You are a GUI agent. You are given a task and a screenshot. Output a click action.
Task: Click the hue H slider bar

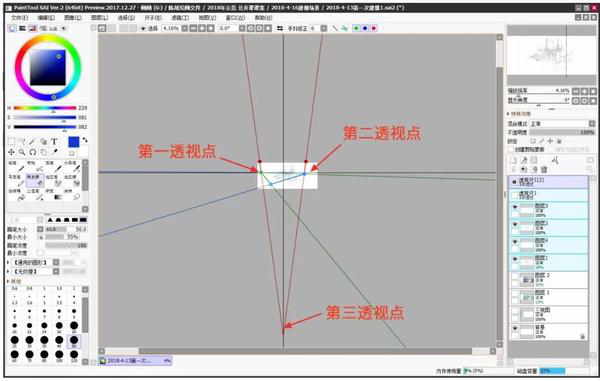click(45, 108)
